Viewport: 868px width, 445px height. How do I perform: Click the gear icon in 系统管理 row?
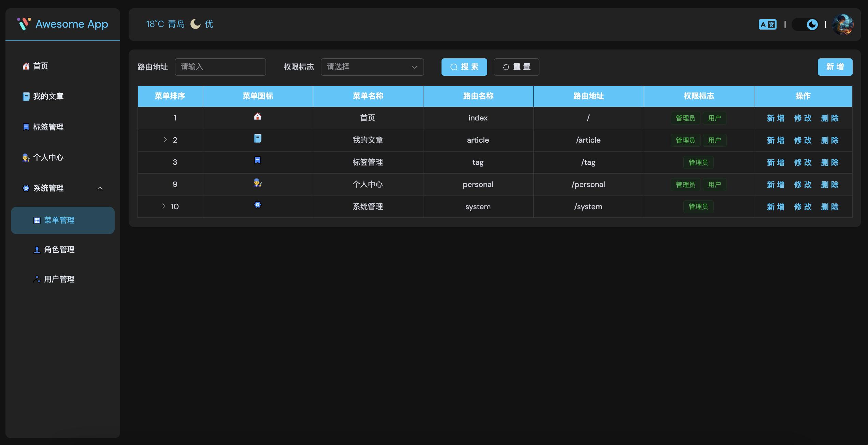(258, 205)
